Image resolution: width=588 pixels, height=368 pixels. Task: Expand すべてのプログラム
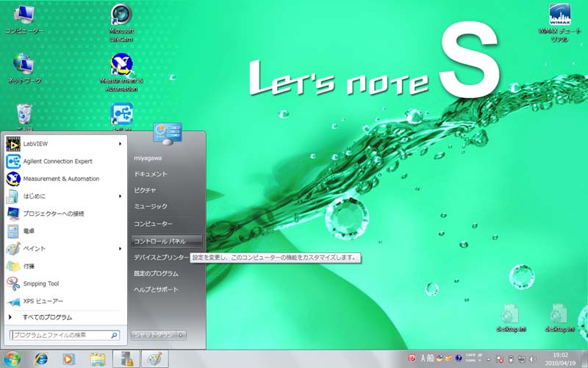[65, 317]
